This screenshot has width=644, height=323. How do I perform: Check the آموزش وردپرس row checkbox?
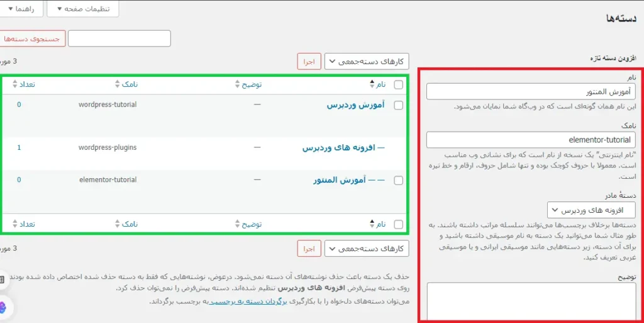click(398, 105)
